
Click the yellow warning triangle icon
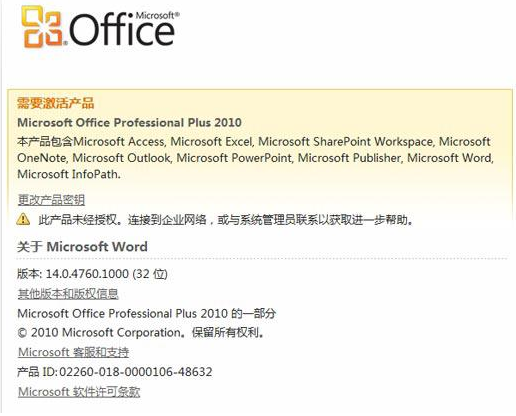pyautogui.click(x=23, y=219)
